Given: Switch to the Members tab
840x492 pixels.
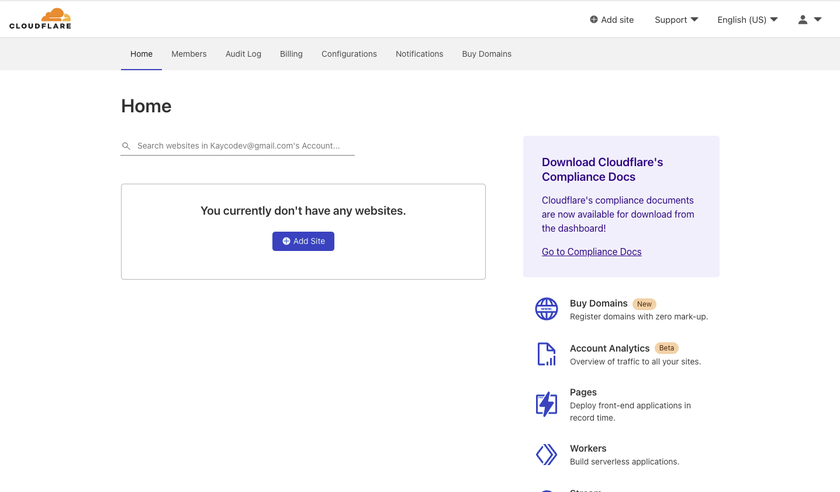Looking at the screenshot, I should tap(189, 54).
